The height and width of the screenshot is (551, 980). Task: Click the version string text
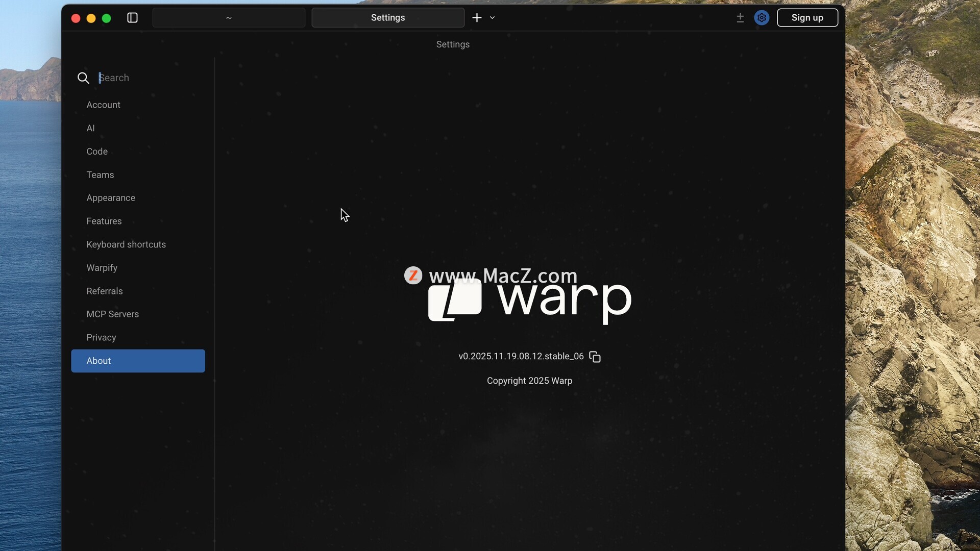coord(521,357)
